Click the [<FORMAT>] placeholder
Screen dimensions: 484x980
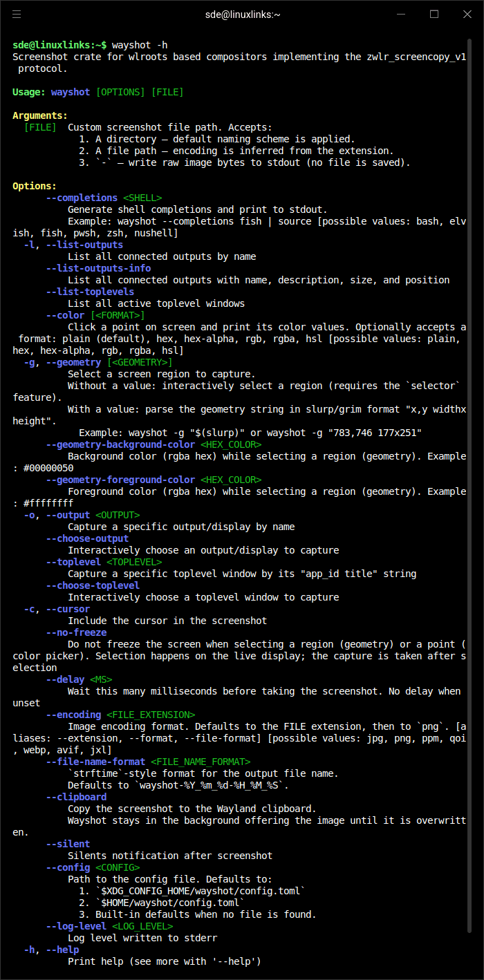click(118, 315)
